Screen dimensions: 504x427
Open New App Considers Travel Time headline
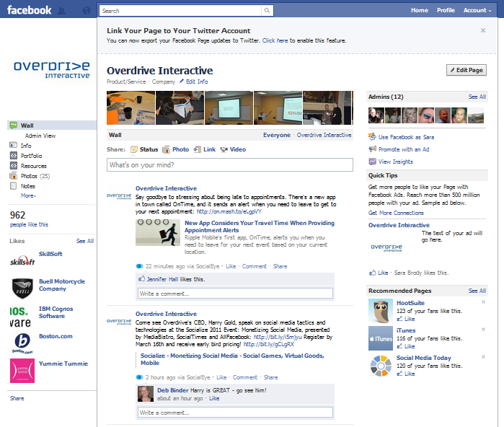click(260, 226)
